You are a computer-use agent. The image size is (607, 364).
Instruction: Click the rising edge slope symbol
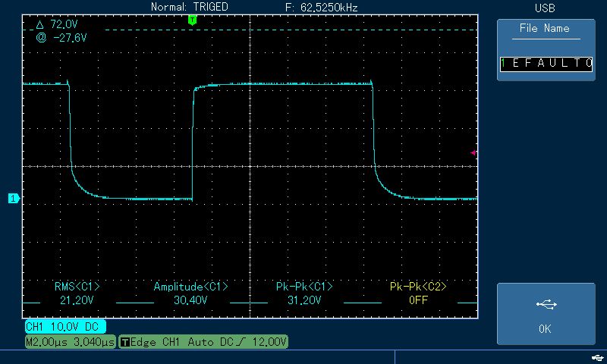(x=242, y=343)
